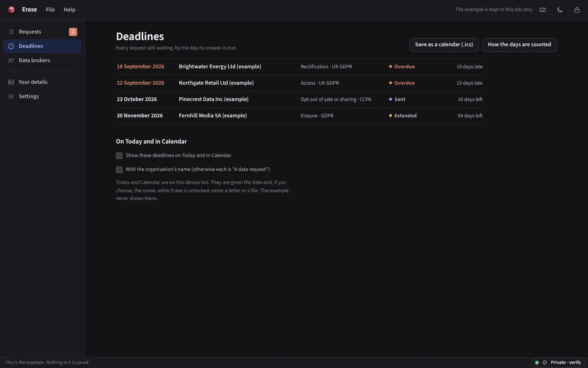Click Save as a calendar (.ics)
This screenshot has height=368, width=588.
(444, 45)
